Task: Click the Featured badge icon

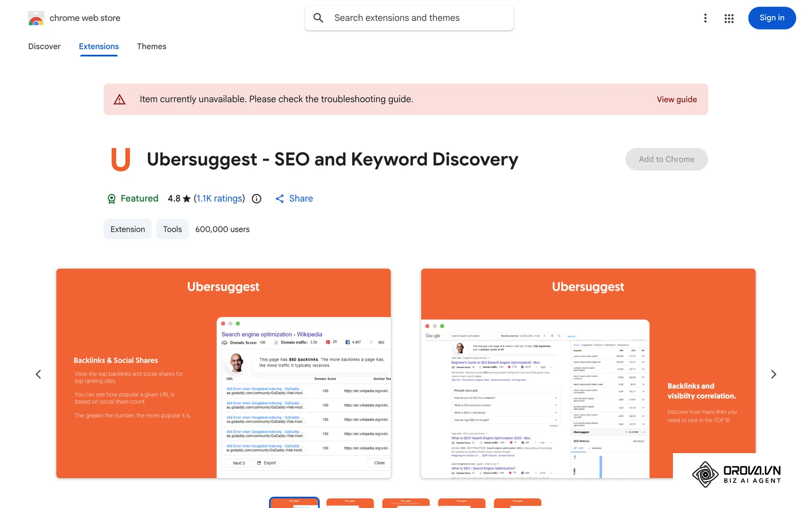Action: click(112, 199)
